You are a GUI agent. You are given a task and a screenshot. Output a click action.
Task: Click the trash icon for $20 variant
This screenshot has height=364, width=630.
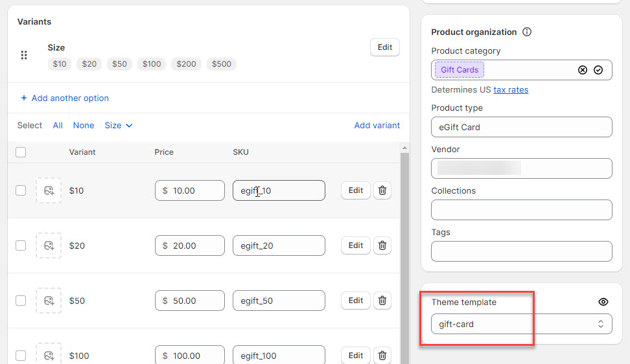[382, 245]
